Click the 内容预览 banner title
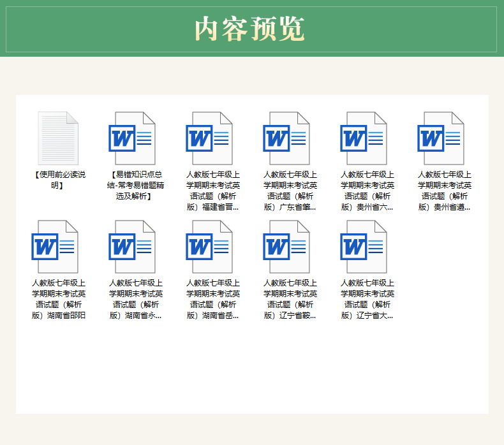 249,29
